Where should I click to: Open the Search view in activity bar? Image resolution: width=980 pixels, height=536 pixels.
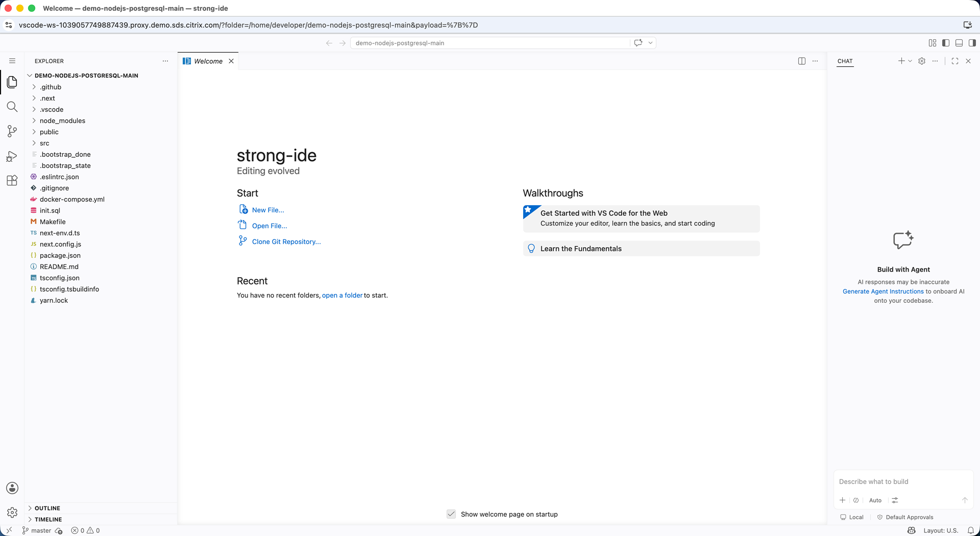(x=12, y=107)
